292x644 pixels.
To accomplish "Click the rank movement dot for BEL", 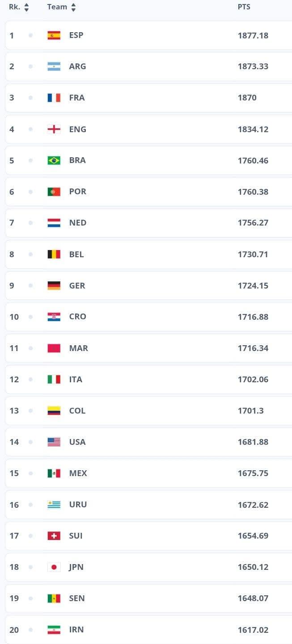I will pyautogui.click(x=30, y=254).
